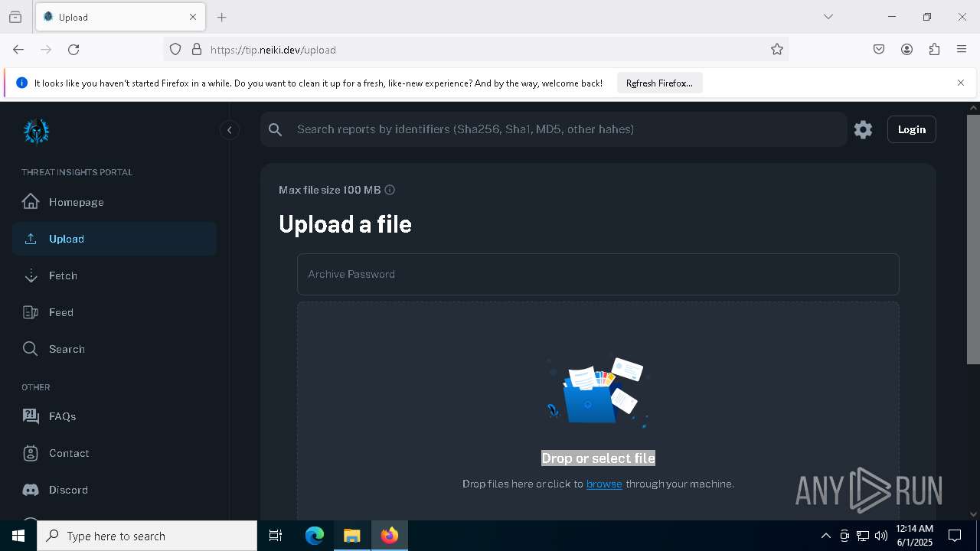Open Firefox View recent browsing icon

15,17
